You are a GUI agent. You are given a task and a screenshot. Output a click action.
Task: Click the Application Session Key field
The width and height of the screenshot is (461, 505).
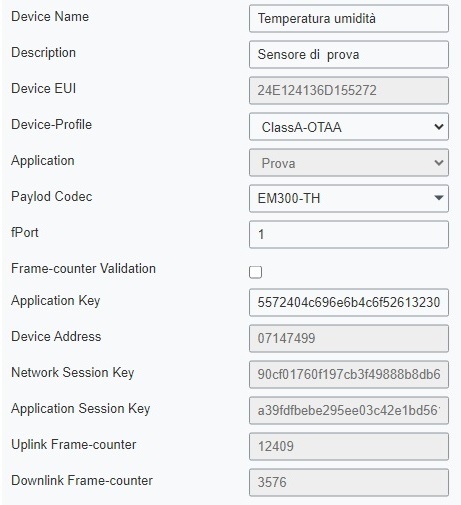[349, 410]
